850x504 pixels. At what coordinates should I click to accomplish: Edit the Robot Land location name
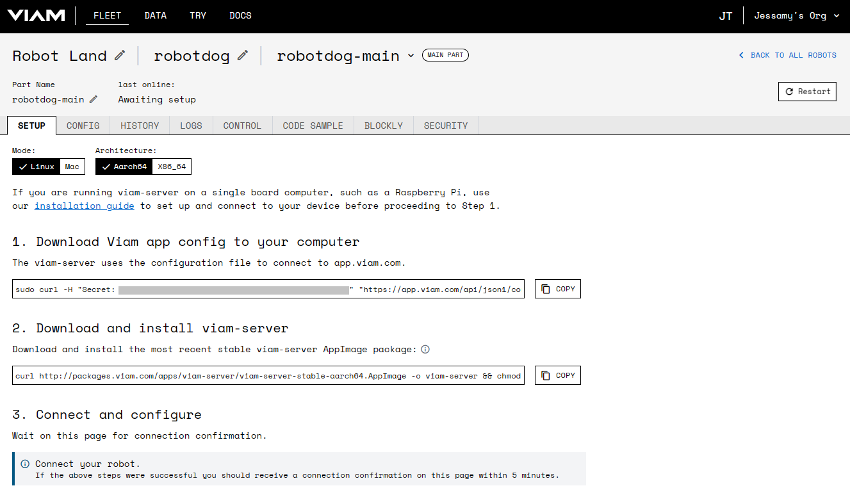click(120, 55)
